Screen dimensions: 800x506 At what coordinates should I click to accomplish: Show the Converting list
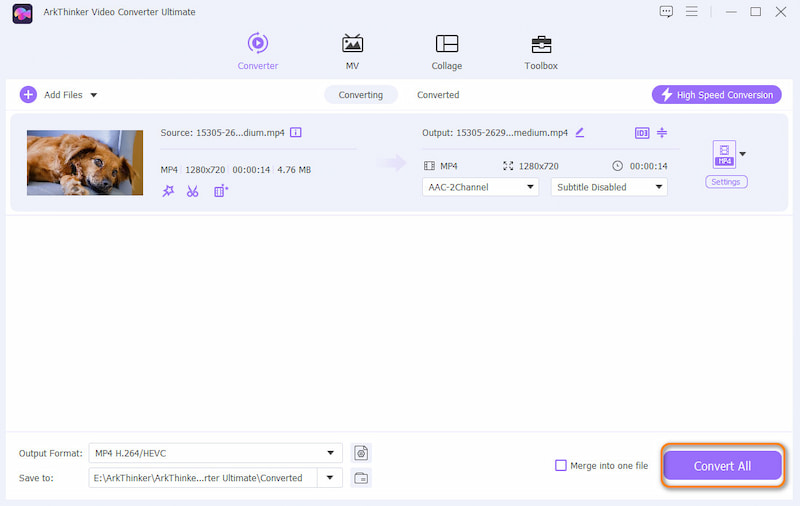click(x=361, y=95)
